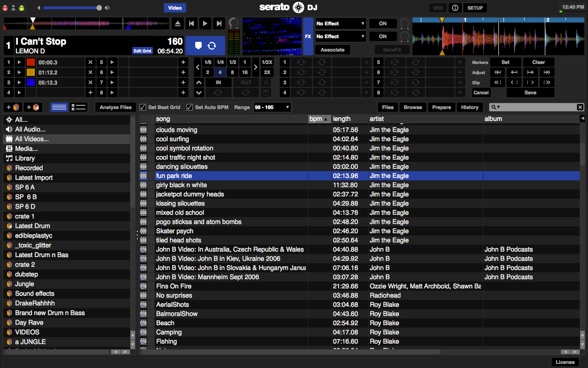The width and height of the screenshot is (588, 368).
Task: Play the loaded track
Action: (x=205, y=23)
